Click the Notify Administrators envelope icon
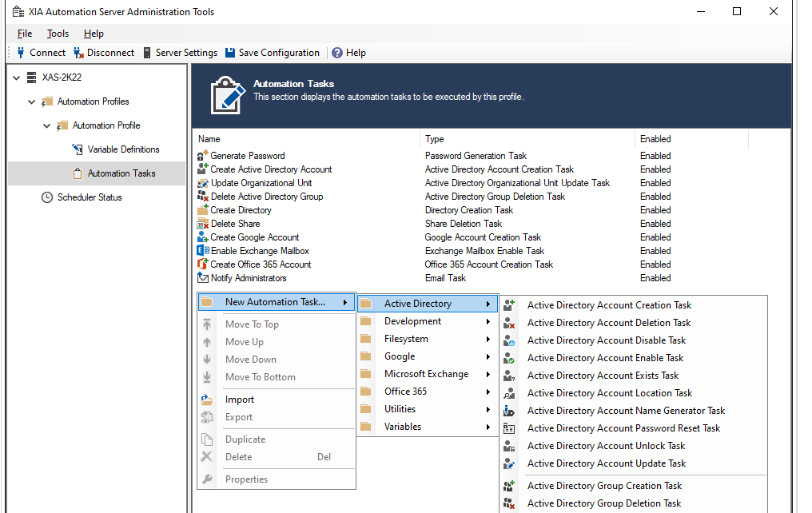The image size is (812, 513). pyautogui.click(x=202, y=278)
